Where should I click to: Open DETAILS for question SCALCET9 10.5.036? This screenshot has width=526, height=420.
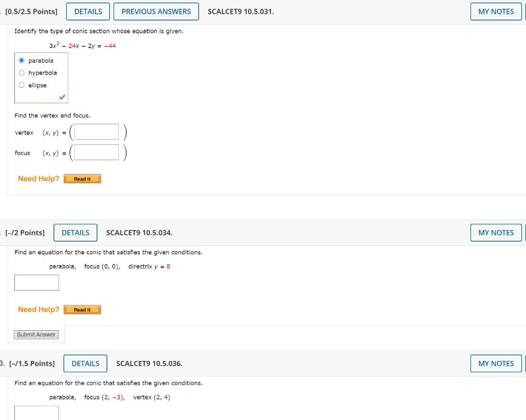coord(85,363)
